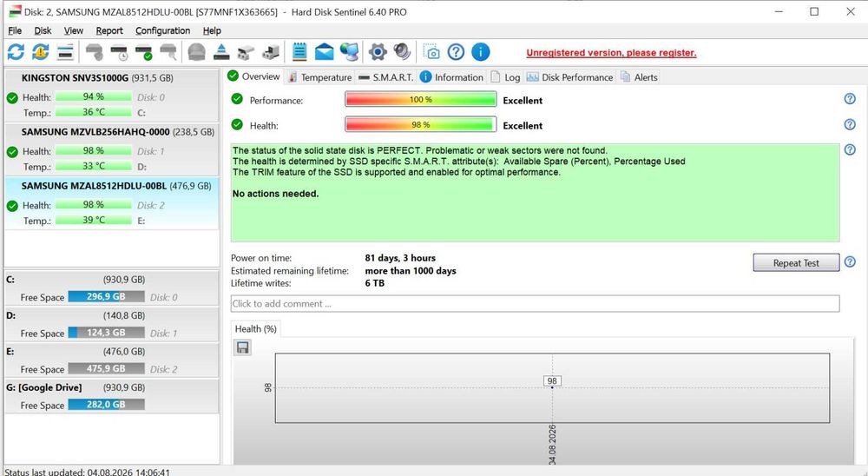Click the refresh icon with yellow warning sign
868x476 pixels.
point(41,52)
